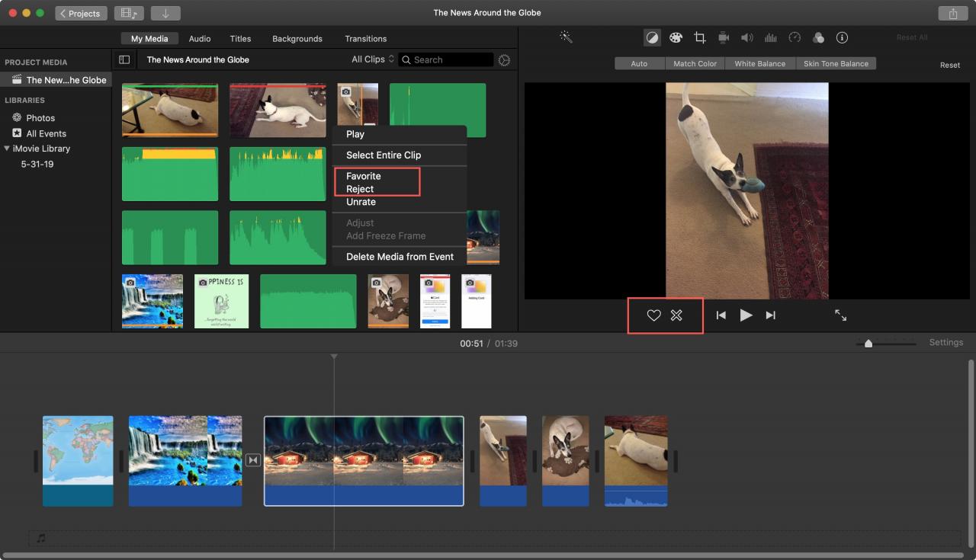Toggle the library sidebar visibility button

coord(124,59)
